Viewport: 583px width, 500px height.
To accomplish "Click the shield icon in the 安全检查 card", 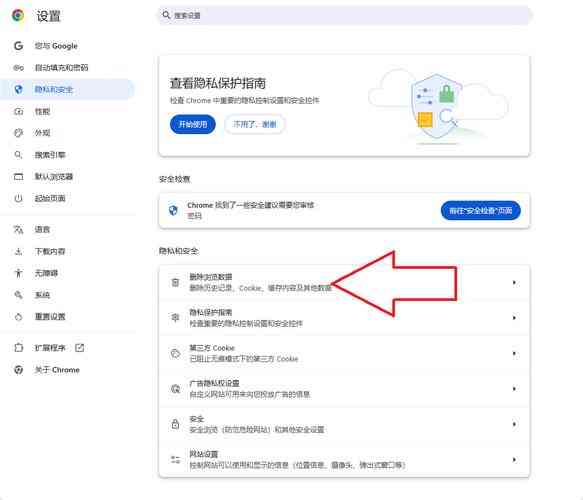I will click(x=173, y=210).
